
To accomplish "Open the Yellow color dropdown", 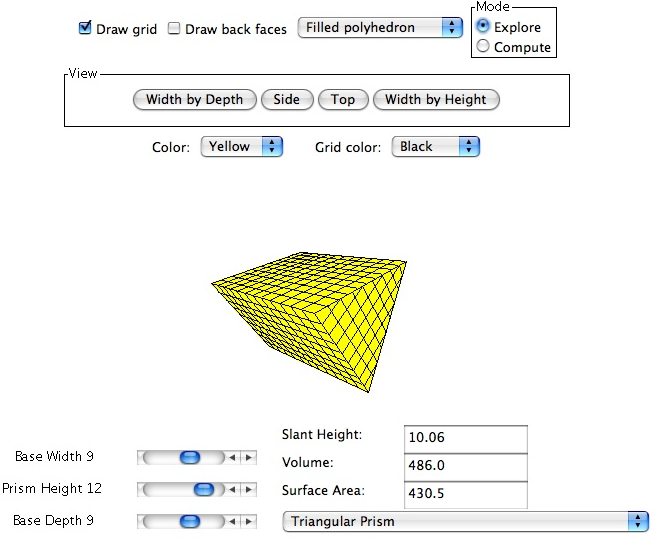I will point(242,147).
